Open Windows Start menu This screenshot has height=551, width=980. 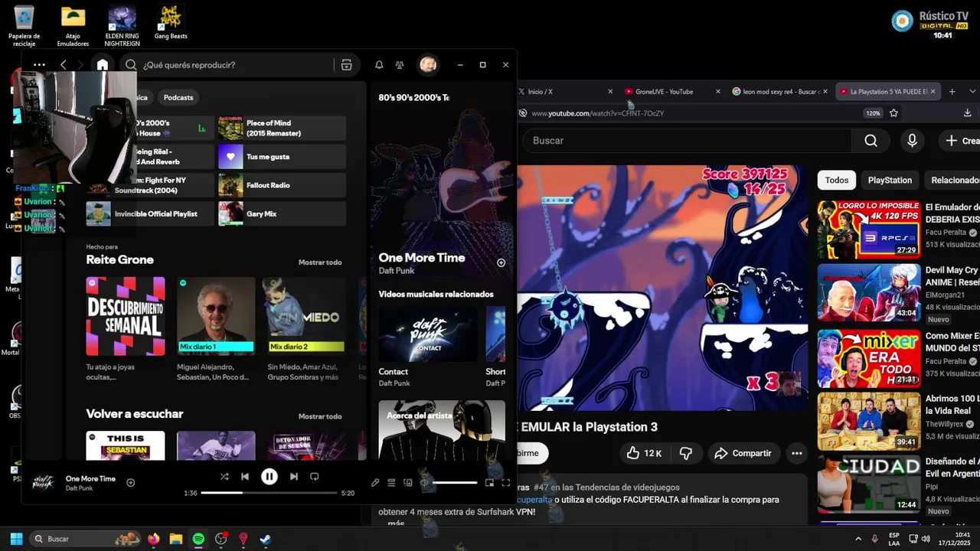tap(16, 539)
